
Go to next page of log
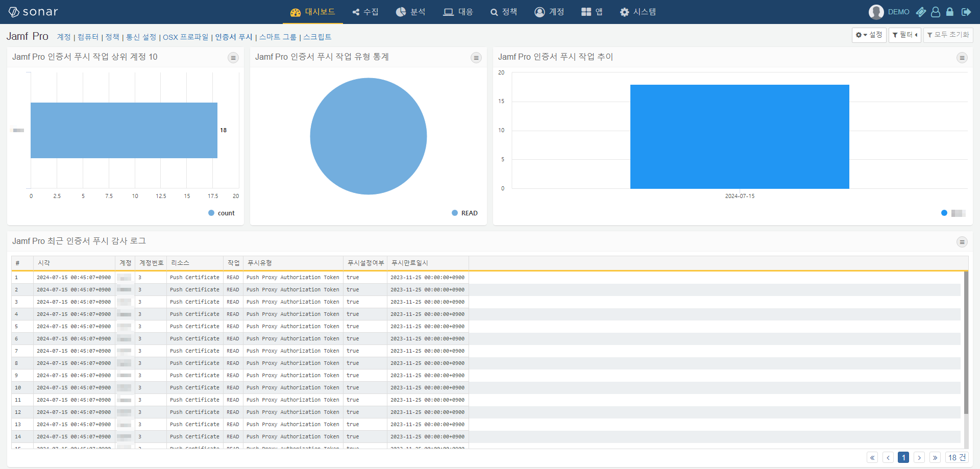click(919, 458)
